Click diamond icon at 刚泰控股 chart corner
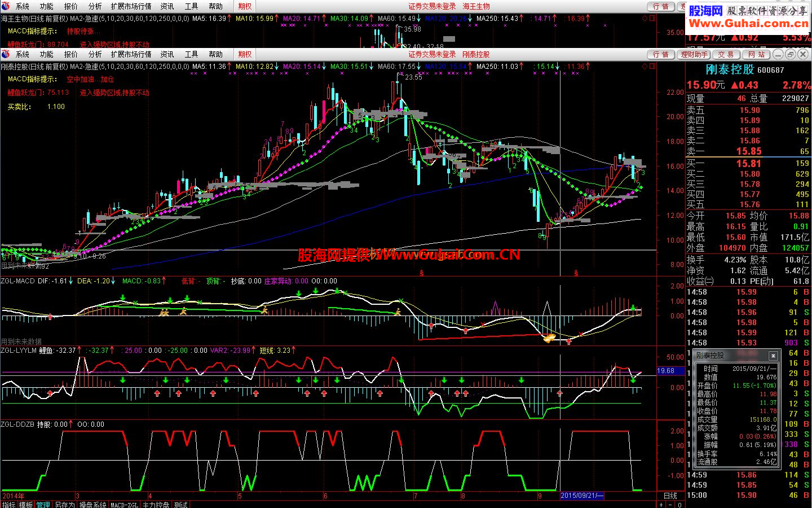812x508 pixels. pos(645,66)
